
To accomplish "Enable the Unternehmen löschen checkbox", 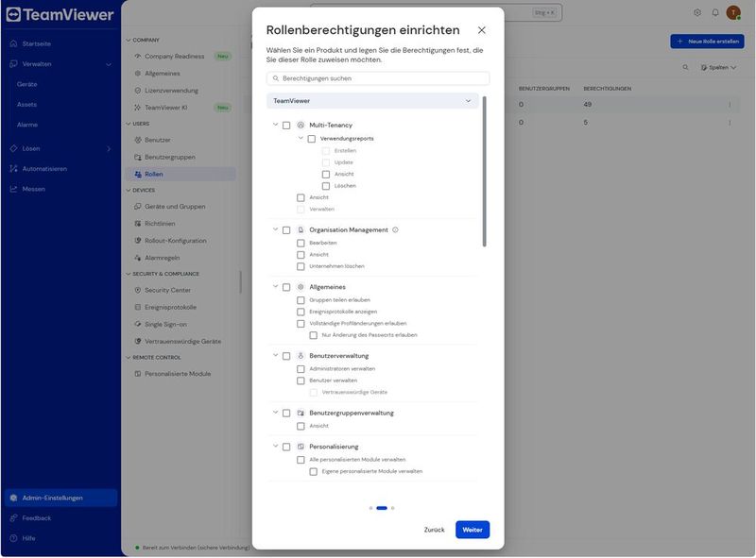I will point(301,266).
